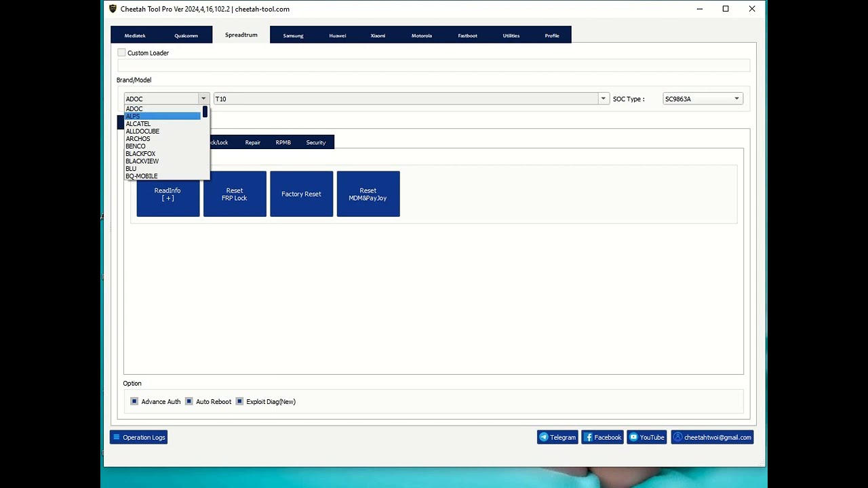This screenshot has height=488, width=868.
Task: Click the Telegram icon in footer
Action: click(x=543, y=437)
